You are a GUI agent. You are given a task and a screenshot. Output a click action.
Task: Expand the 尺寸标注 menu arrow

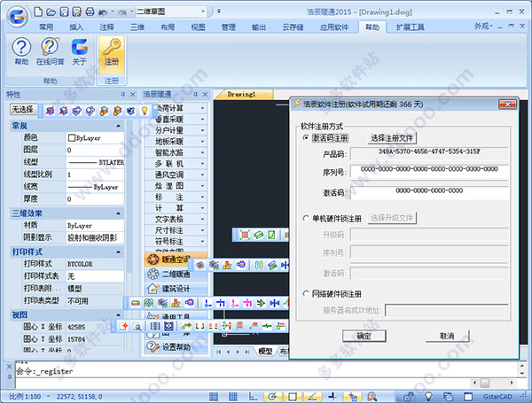pos(202,230)
